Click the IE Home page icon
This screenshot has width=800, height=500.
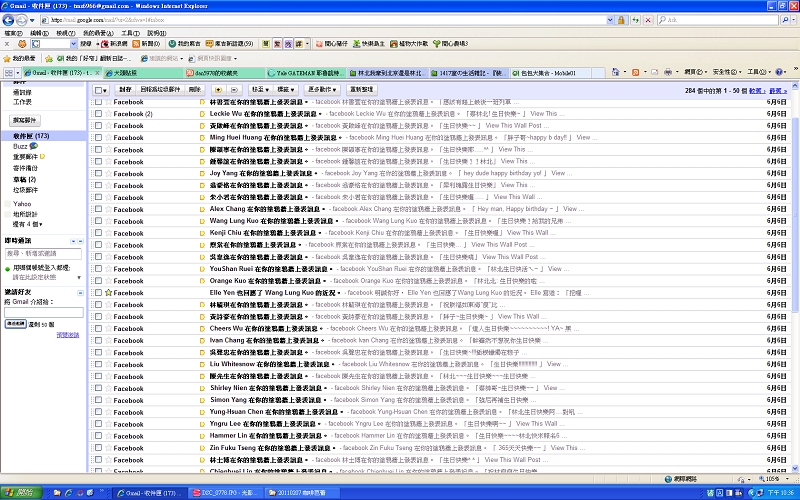click(x=615, y=72)
